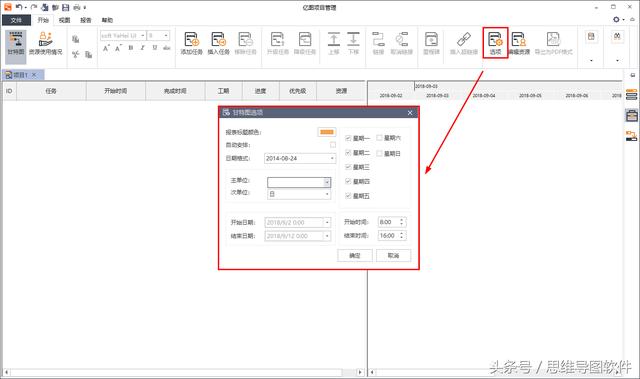Open the 资源使用情况 resource usage view
Screen dimensions: 640x379
46,44
